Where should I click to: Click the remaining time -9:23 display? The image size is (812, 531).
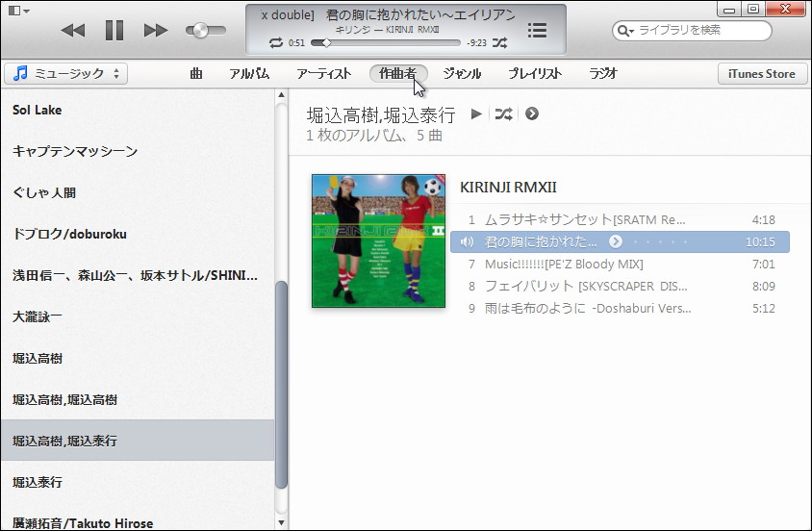click(x=476, y=43)
